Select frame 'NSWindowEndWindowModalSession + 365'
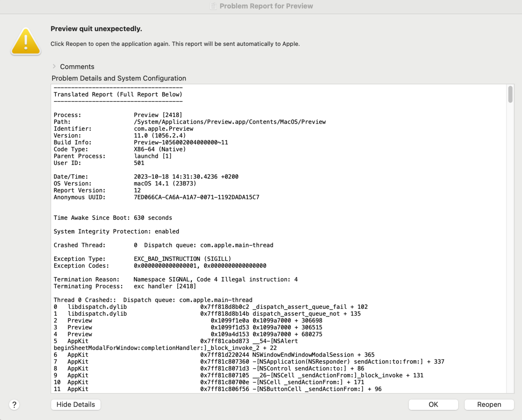The image size is (522, 420). coord(314,355)
